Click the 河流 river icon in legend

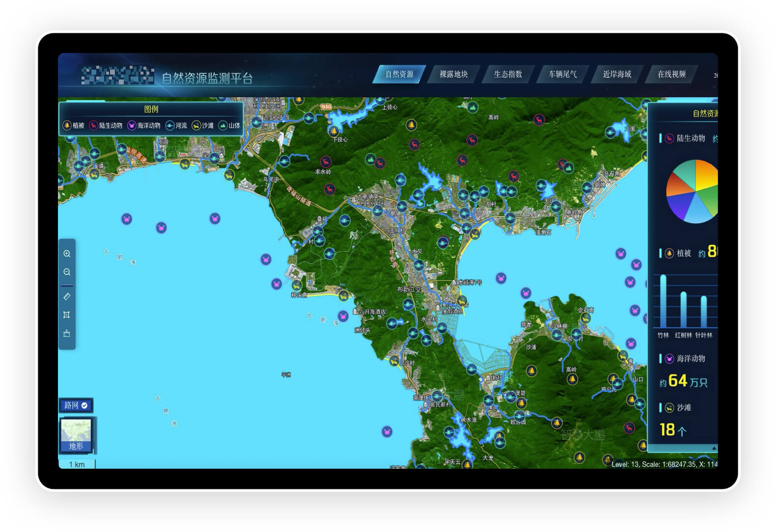[170, 126]
